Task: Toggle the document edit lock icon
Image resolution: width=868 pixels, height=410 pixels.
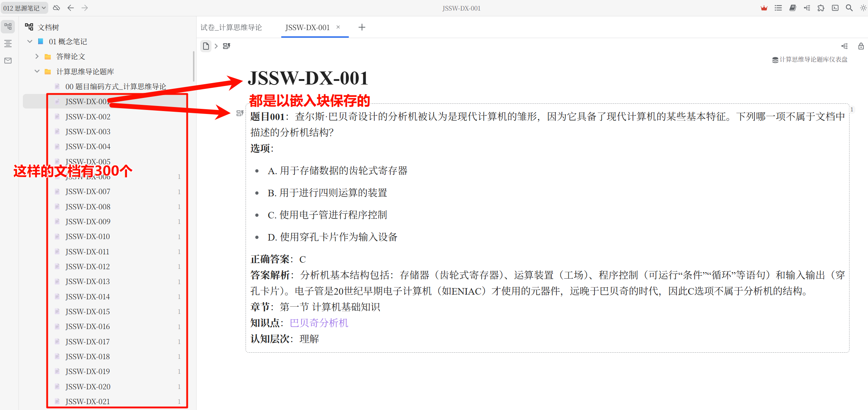Action: pos(861,46)
